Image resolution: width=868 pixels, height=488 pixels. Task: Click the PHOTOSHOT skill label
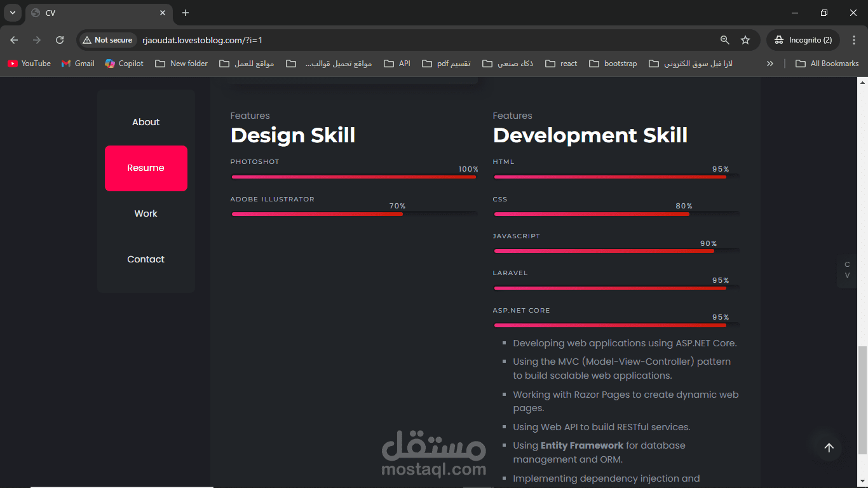[x=255, y=162]
